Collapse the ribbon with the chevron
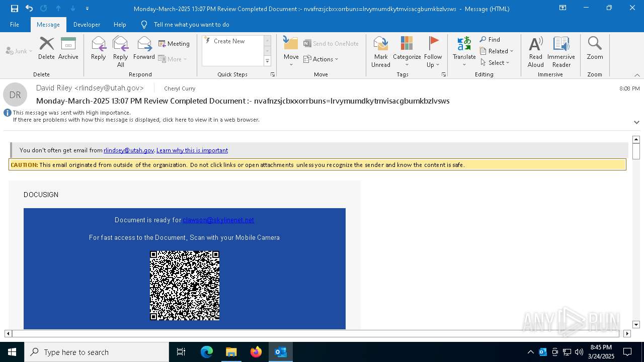Image resolution: width=644 pixels, height=362 pixels. tap(637, 75)
